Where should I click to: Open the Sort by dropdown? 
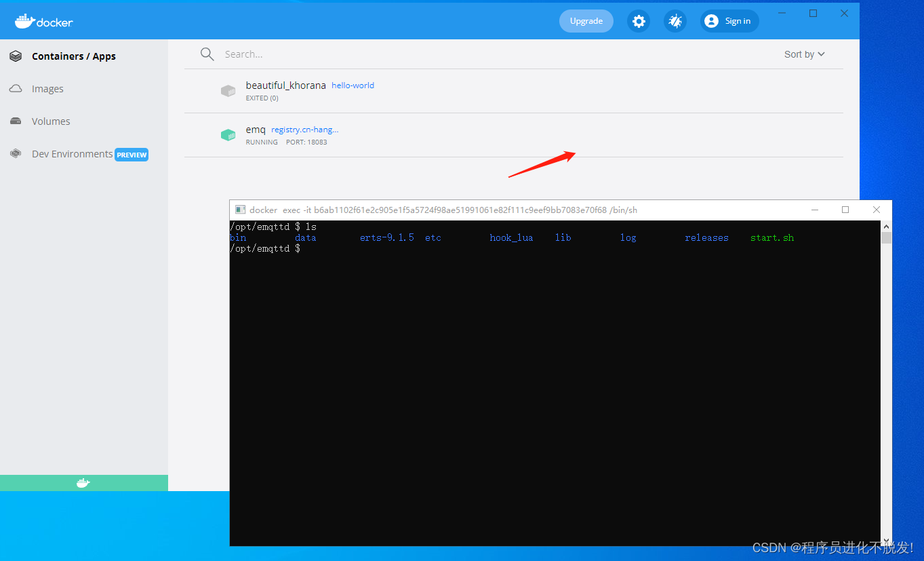pyautogui.click(x=805, y=54)
